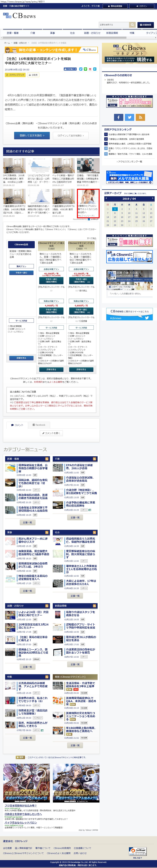Open RSS feed icon for 医療・看護 category

[47, 459]
